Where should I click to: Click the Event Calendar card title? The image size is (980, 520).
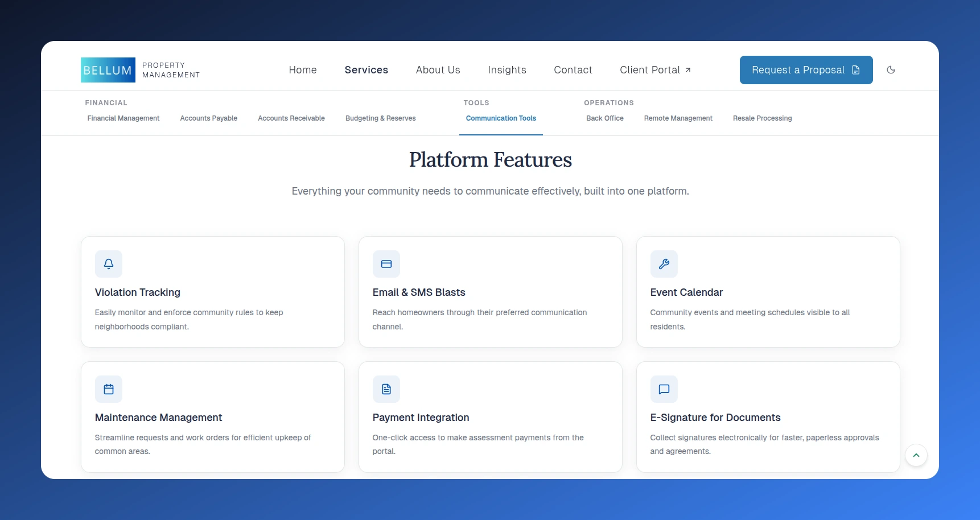point(686,292)
